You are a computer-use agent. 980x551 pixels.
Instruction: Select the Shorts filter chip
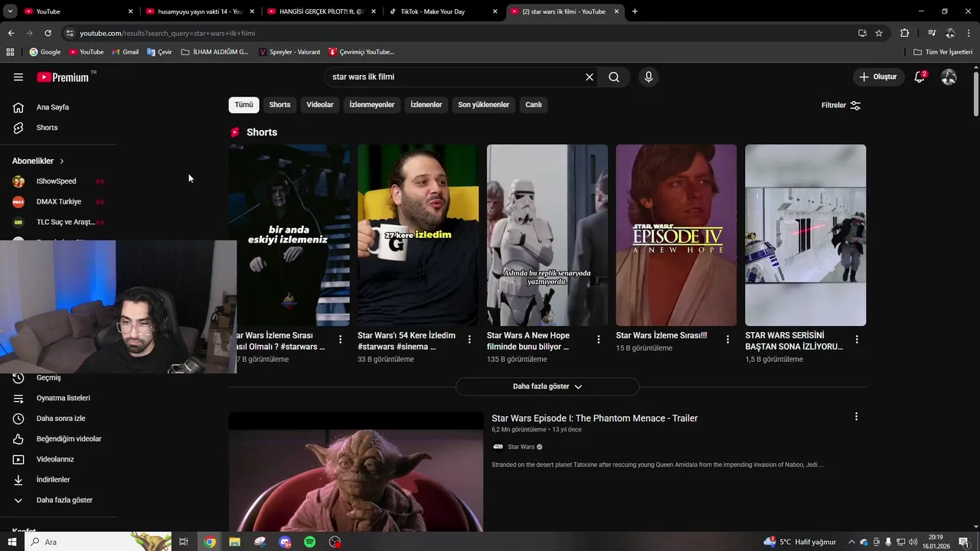click(x=279, y=105)
